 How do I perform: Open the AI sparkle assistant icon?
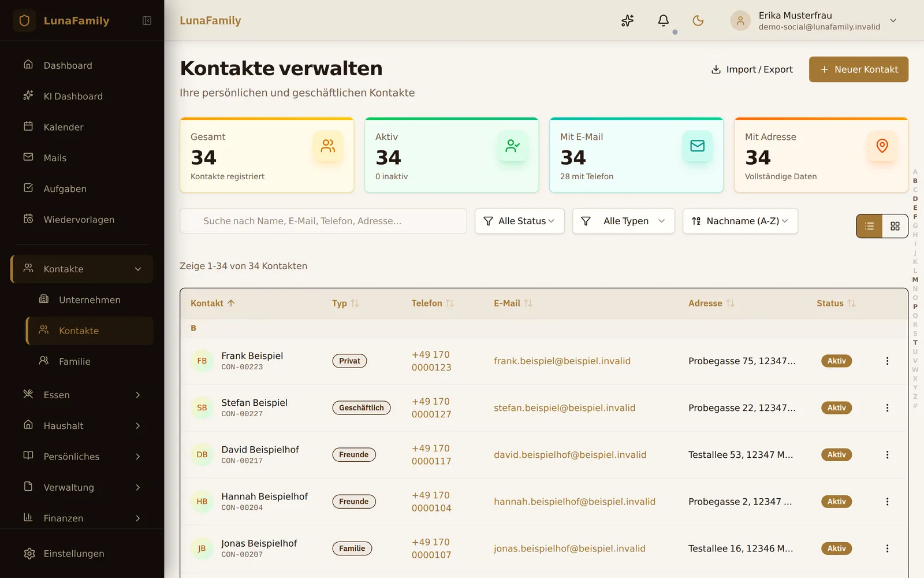point(628,21)
